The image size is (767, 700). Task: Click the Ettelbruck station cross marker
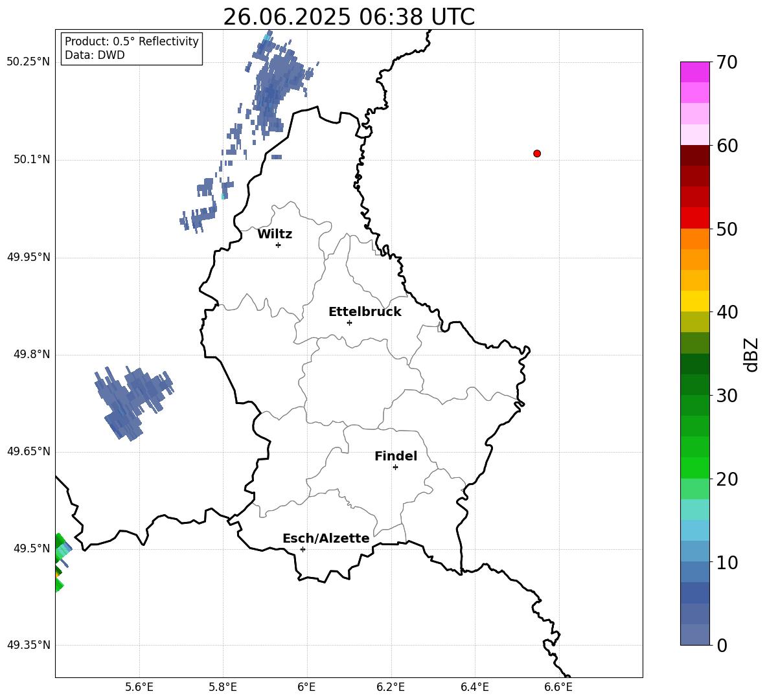(349, 322)
